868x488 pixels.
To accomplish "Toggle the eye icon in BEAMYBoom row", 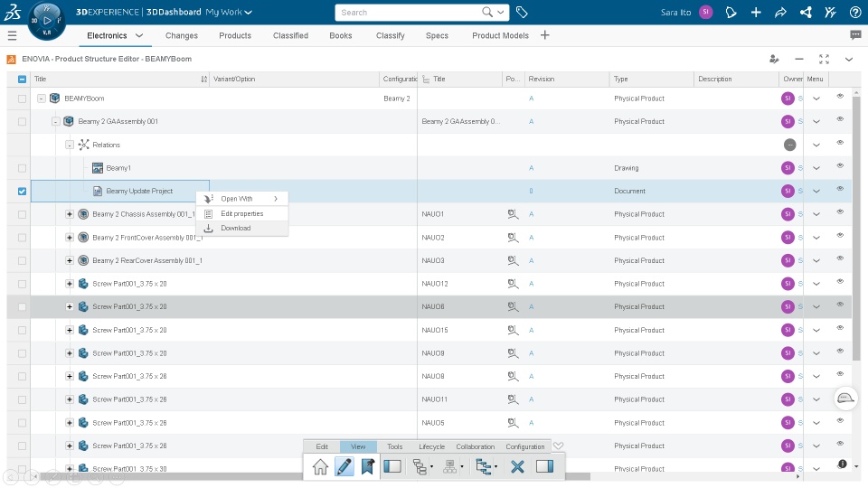I will pos(840,97).
